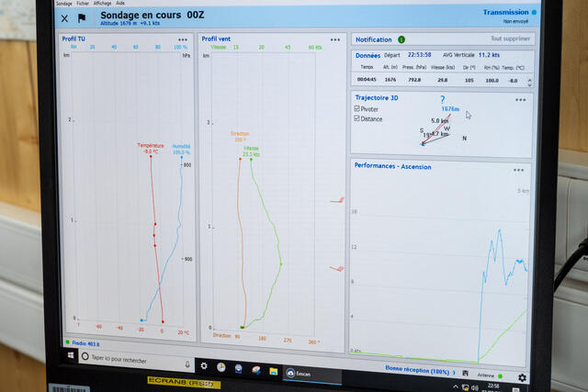Click the question mark in Trajectoire 3D
The width and height of the screenshot is (588, 392).
pos(442,99)
